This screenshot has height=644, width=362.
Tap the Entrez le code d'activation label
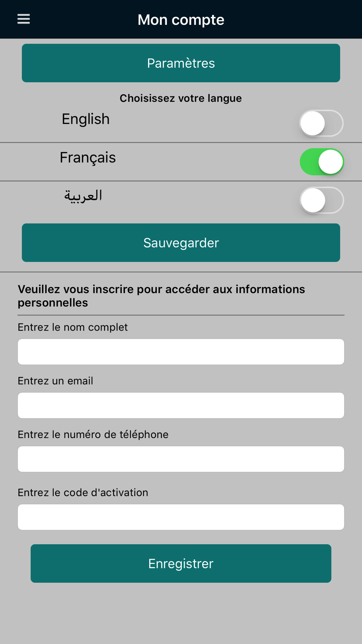(83, 492)
